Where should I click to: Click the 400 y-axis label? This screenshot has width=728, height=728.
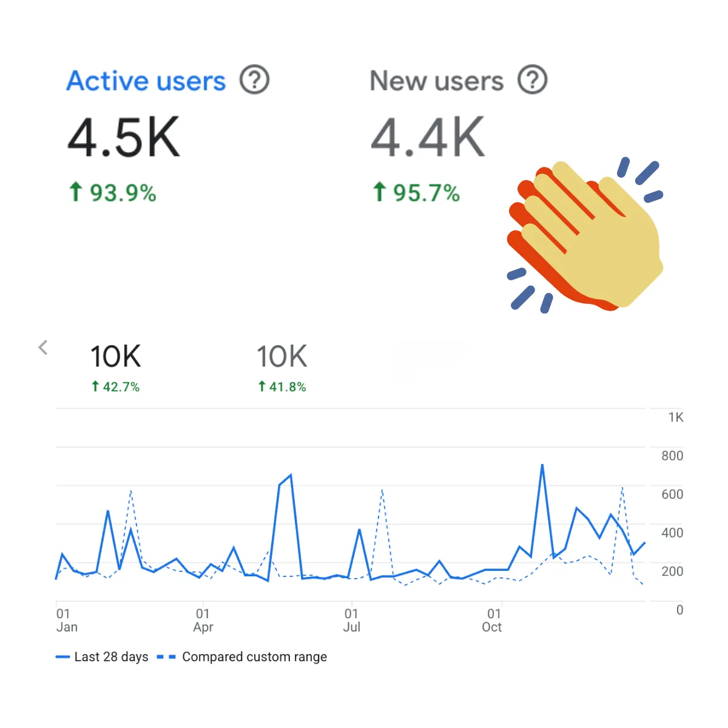[x=672, y=533]
